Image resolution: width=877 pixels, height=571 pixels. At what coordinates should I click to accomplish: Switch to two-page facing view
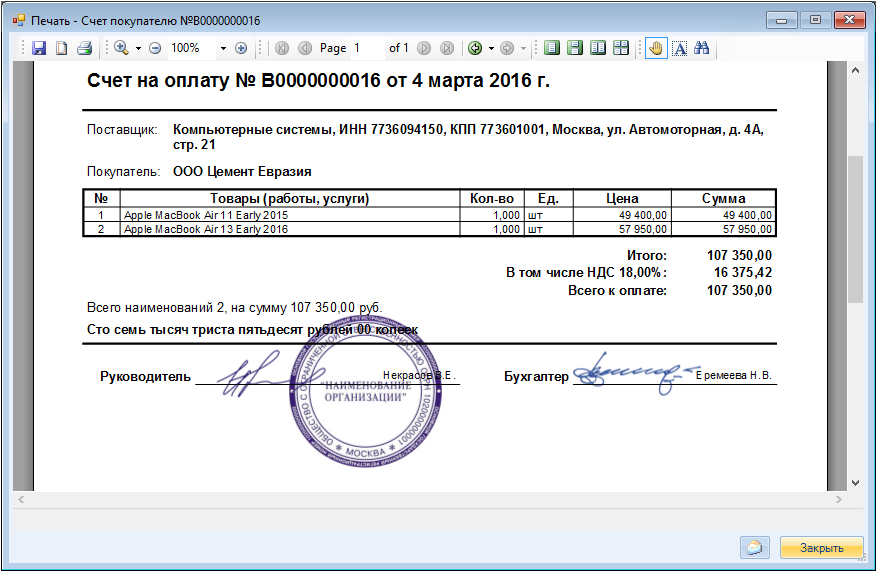tap(598, 48)
